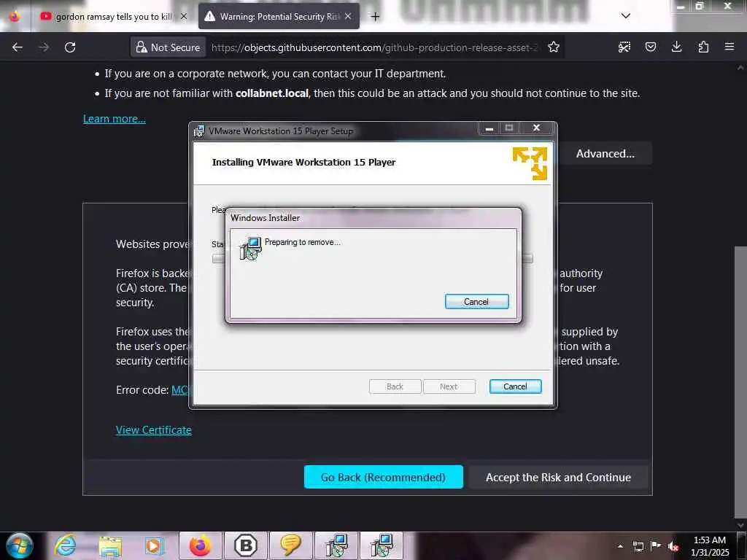Close the VMware Player Setup window

[x=537, y=128]
